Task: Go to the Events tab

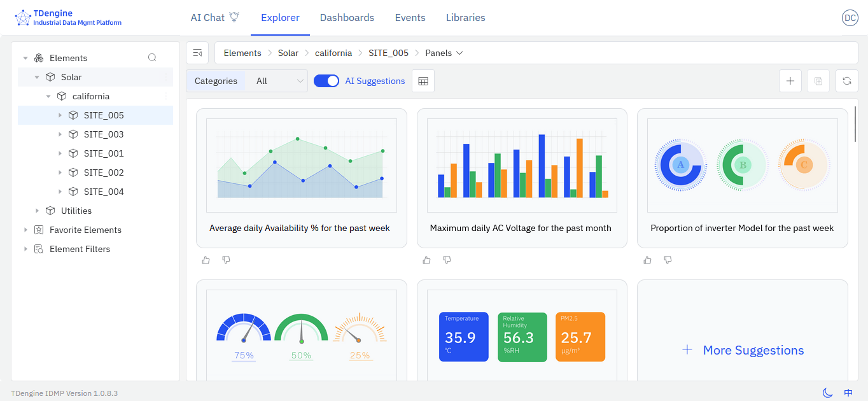Action: click(410, 18)
